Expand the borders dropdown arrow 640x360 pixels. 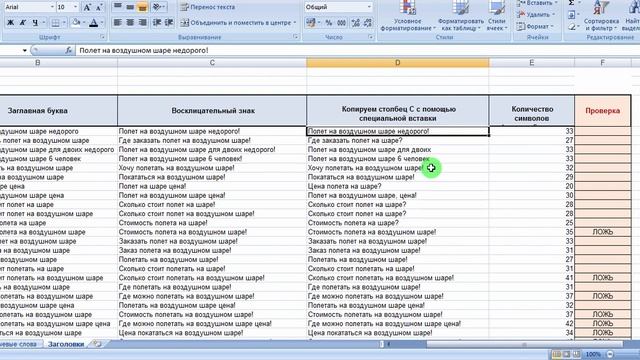pos(64,22)
